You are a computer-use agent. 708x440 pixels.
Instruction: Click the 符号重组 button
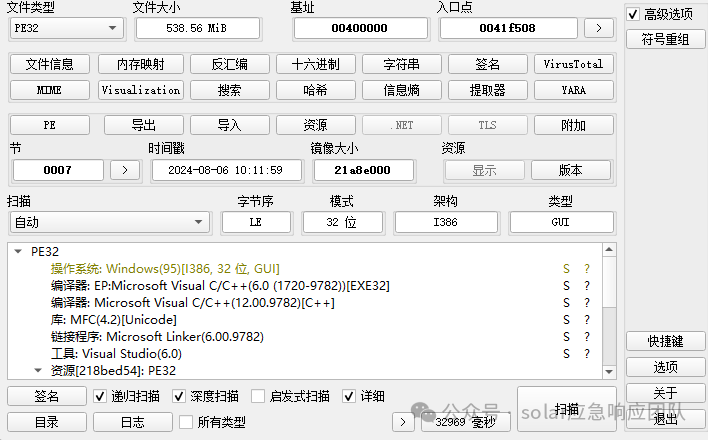[x=665, y=39]
